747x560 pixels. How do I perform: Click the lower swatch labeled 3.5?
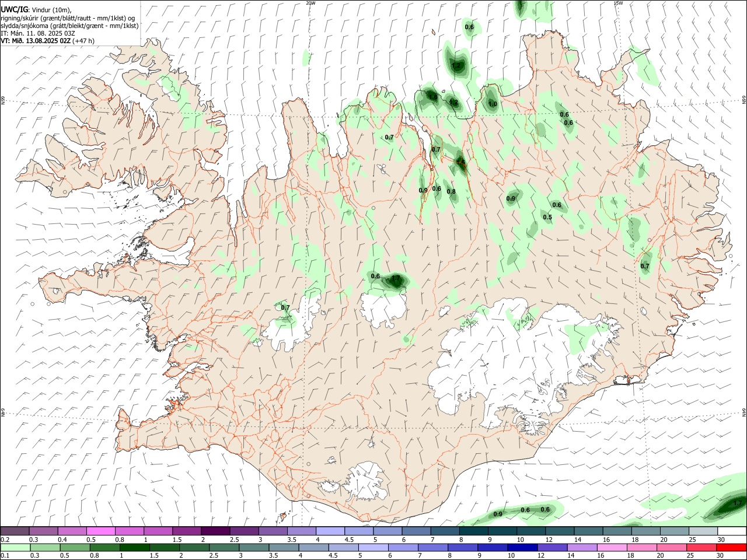tap(284, 547)
